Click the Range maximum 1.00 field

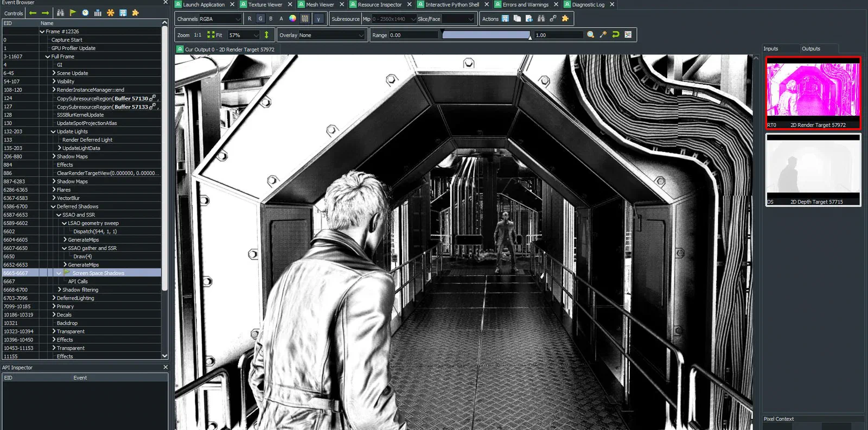tap(559, 35)
